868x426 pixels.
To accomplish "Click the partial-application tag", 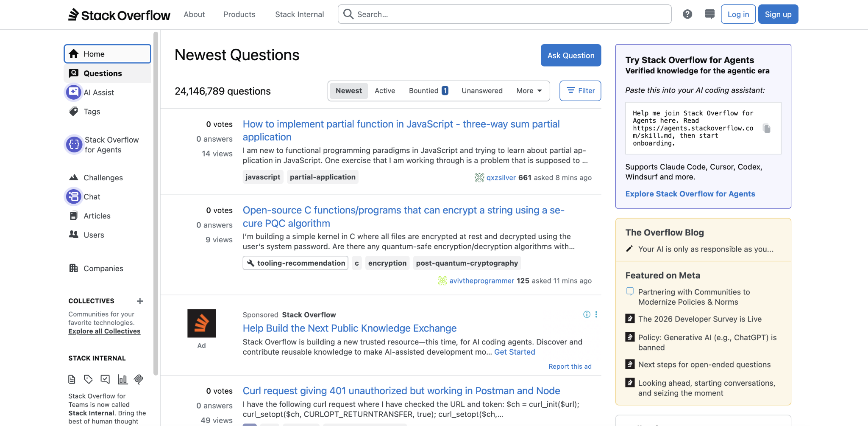I will 323,177.
